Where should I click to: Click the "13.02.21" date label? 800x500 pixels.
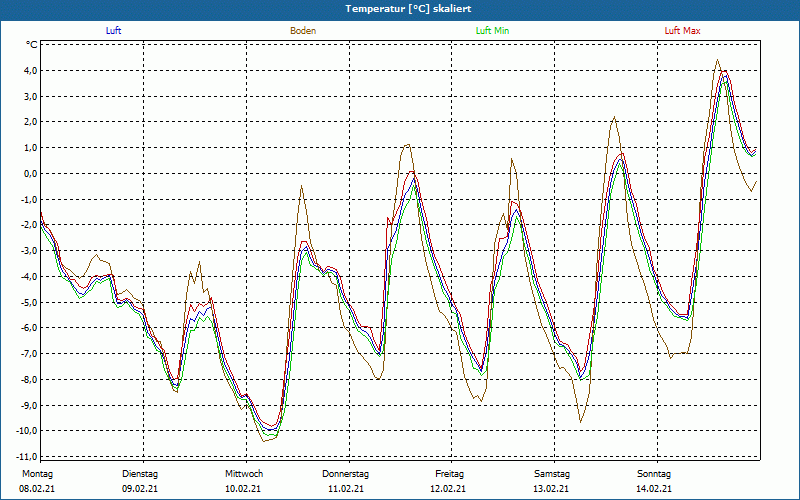click(552, 489)
